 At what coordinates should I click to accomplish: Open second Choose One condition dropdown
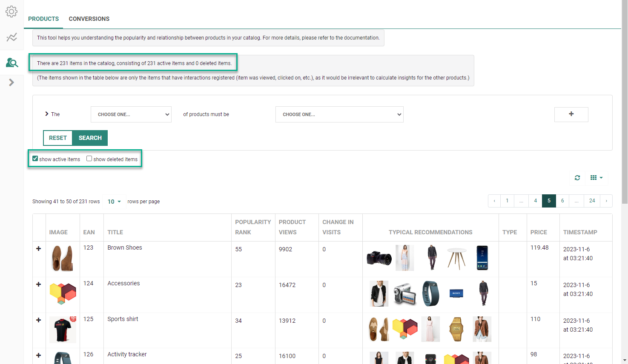pyautogui.click(x=339, y=114)
